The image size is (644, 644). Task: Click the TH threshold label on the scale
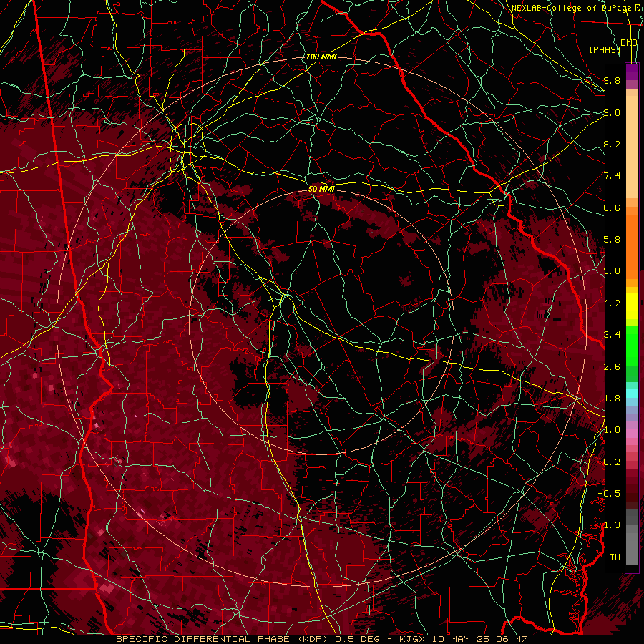coord(615,557)
